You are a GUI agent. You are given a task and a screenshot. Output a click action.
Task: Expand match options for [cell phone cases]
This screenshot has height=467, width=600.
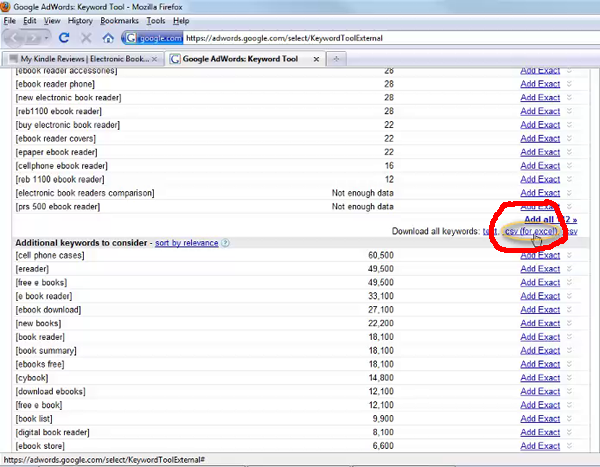pyautogui.click(x=569, y=256)
